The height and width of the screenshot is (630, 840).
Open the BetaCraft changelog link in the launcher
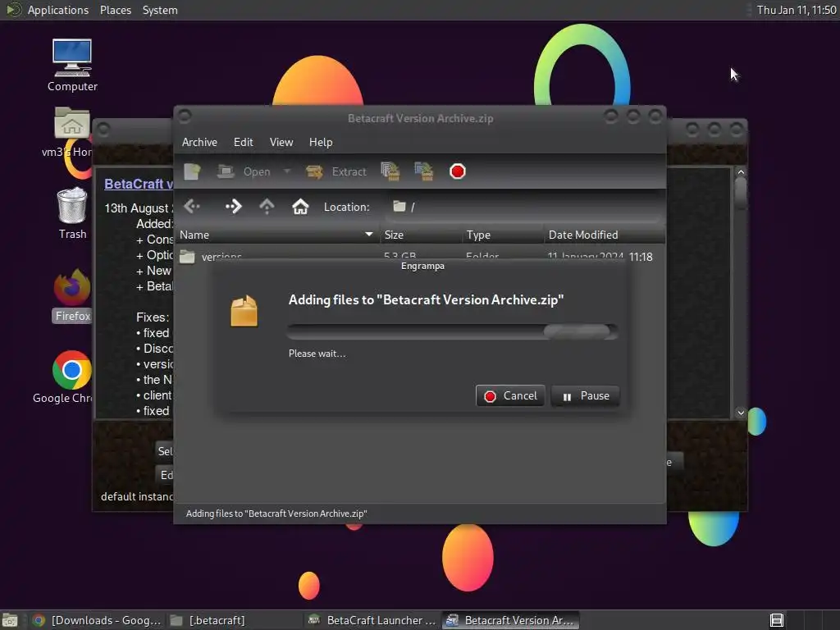click(x=138, y=184)
